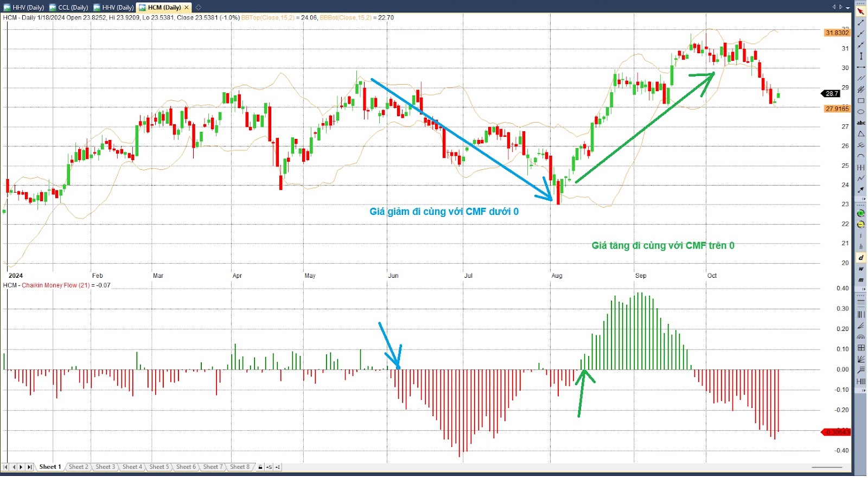Switch chart to daily interval
Viewport: 868px width, 478px height.
(861, 258)
